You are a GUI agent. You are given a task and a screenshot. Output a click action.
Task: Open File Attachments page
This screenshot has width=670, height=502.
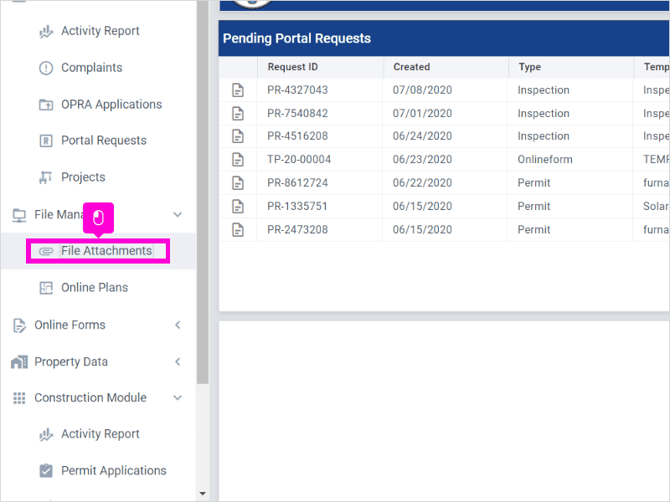click(106, 251)
